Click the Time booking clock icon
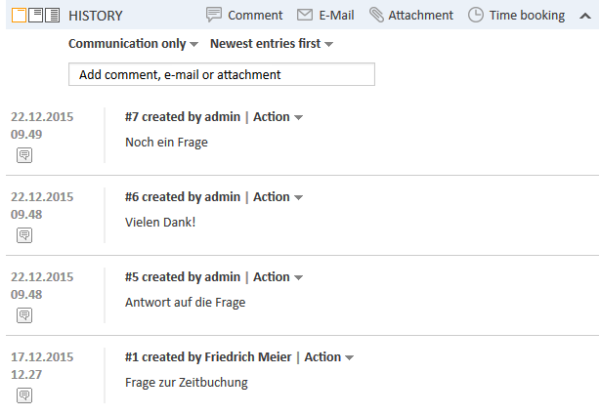 point(476,16)
